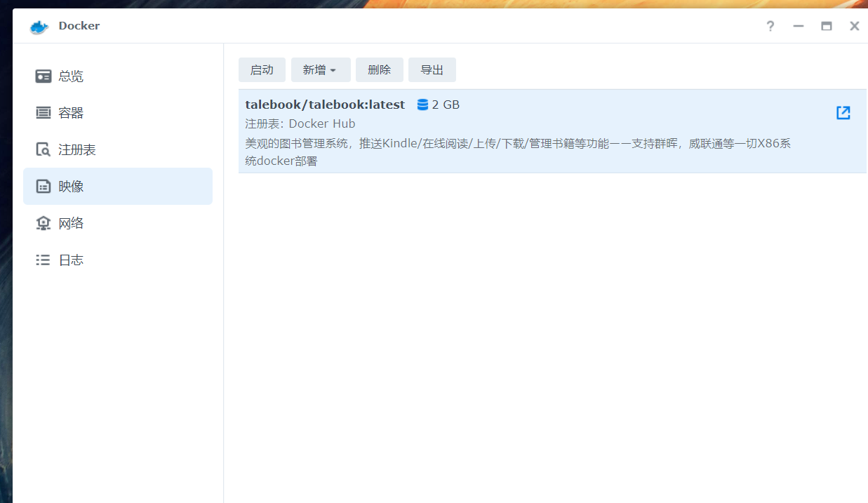Select talebook/talebook:latest image name

[325, 105]
